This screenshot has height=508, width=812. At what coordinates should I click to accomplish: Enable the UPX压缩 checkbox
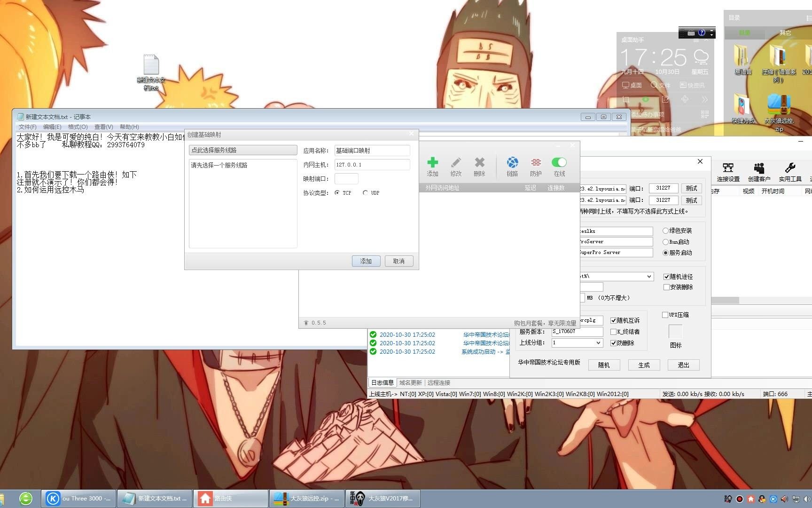(665, 315)
